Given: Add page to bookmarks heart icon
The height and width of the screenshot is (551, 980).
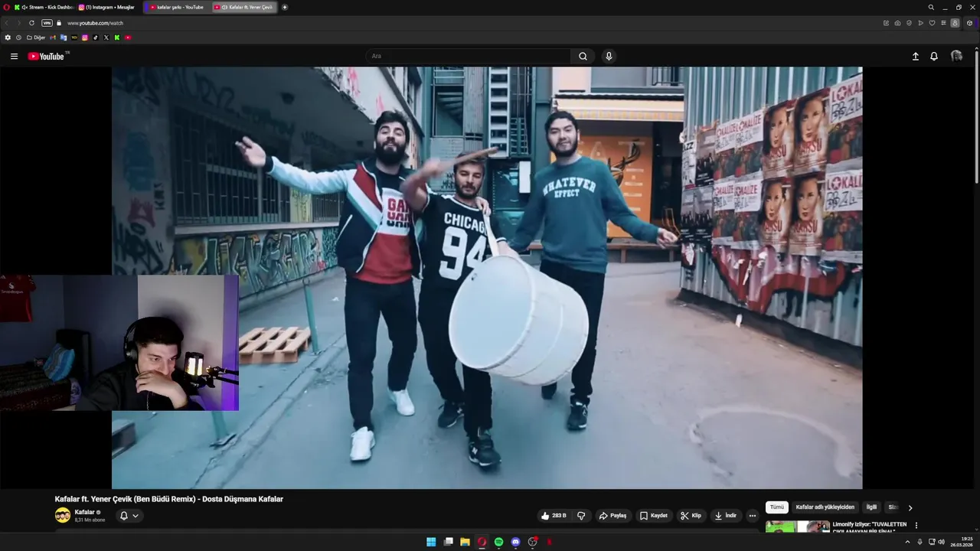Looking at the screenshot, I should [932, 23].
